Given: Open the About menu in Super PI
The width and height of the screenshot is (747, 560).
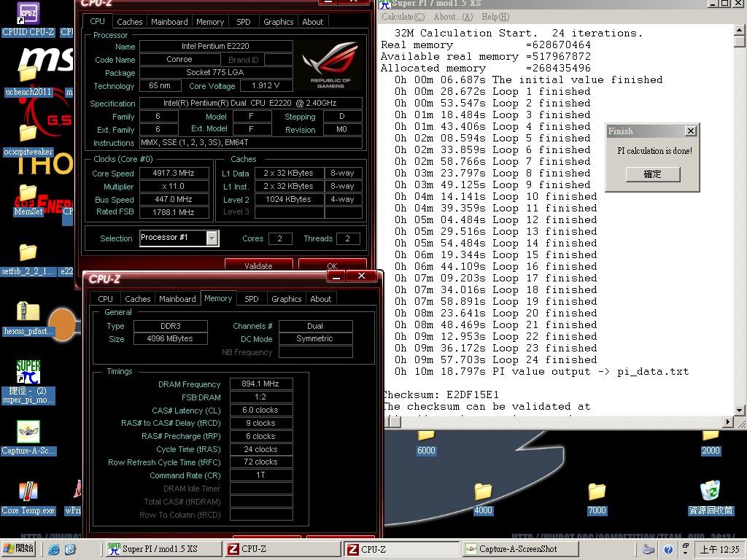Looking at the screenshot, I should (453, 17).
